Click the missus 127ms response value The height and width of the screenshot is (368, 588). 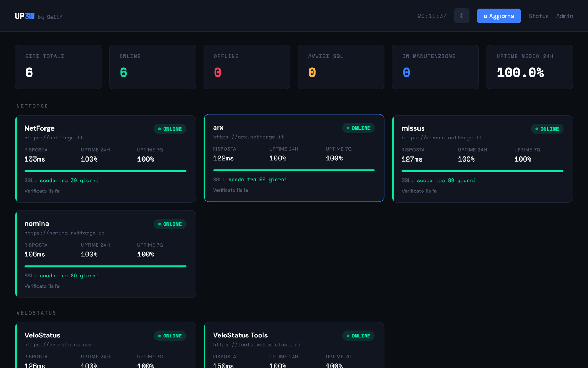tap(412, 159)
